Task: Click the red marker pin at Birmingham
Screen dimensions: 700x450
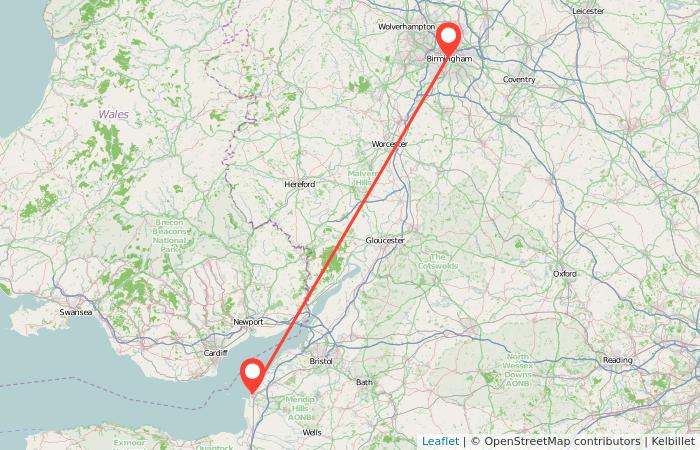Action: (448, 38)
